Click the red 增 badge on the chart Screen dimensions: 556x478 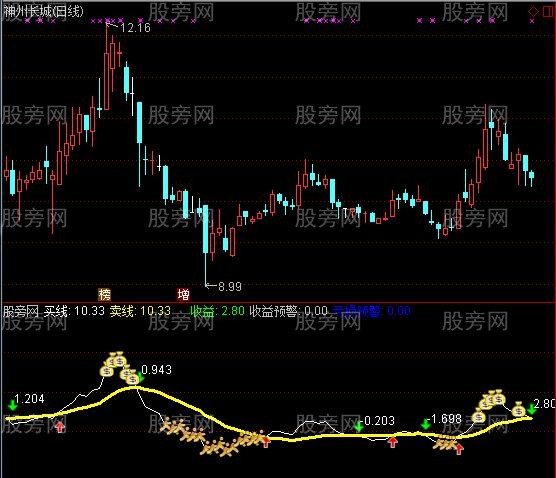click(183, 294)
